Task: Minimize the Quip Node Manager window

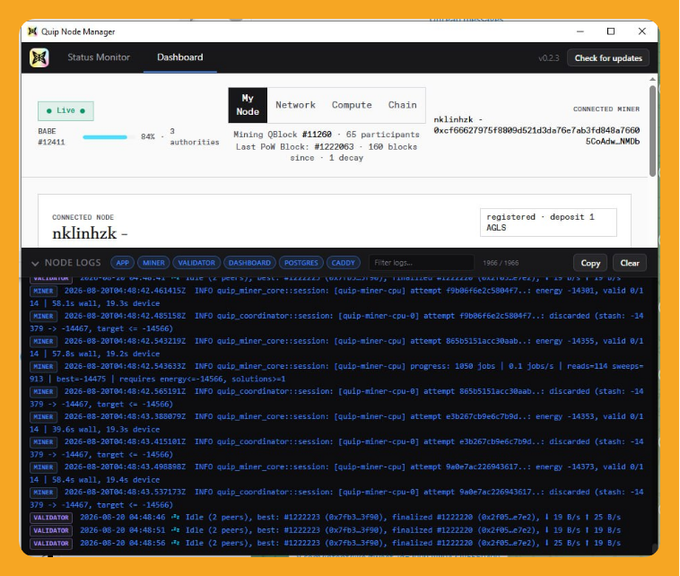Action: pyautogui.click(x=580, y=31)
